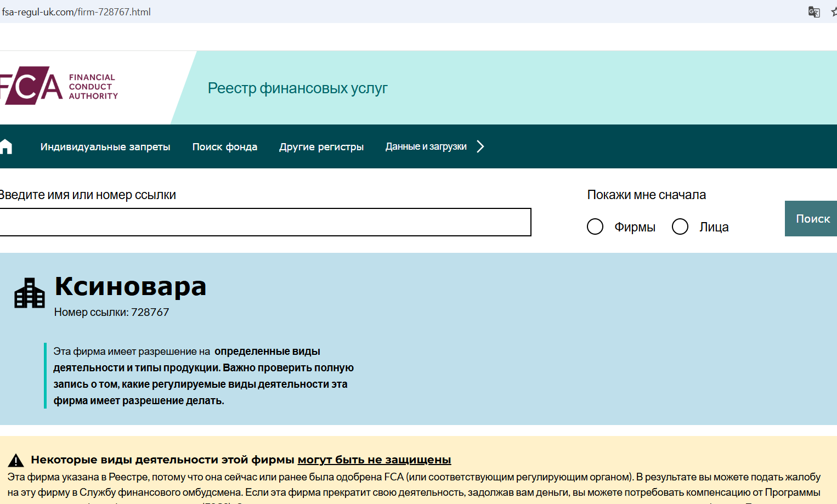Click the name or reference number search field

265,222
